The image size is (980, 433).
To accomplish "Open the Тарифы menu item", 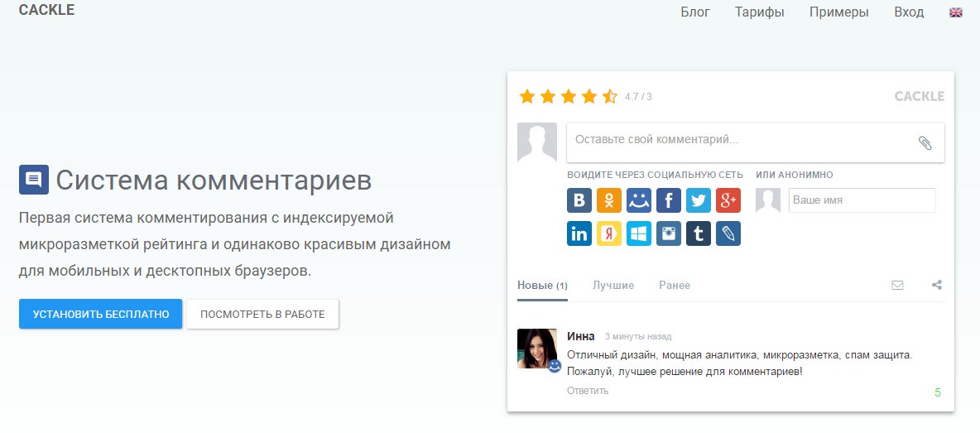I will coord(759,12).
